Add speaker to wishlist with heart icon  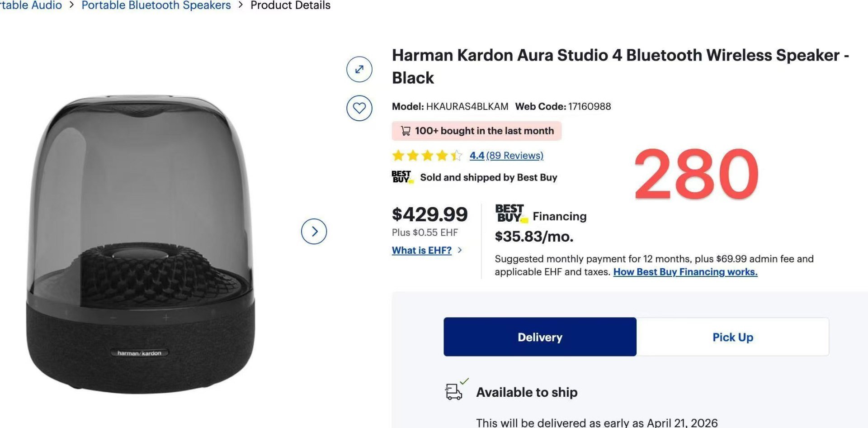[x=359, y=108]
